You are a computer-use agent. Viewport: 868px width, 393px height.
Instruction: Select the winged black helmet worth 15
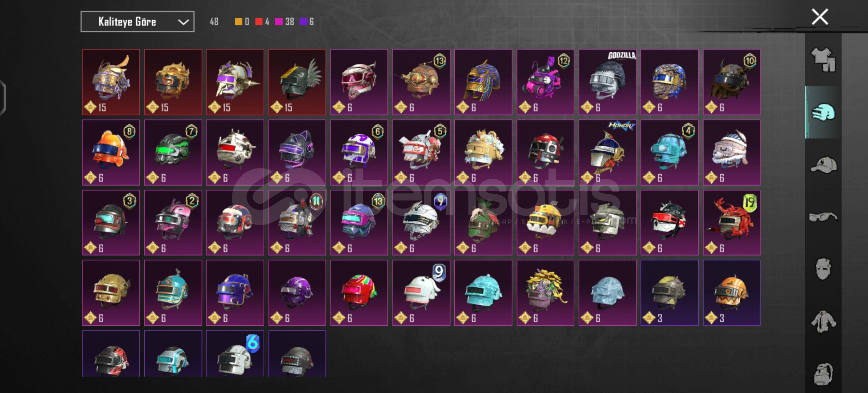pos(297,82)
